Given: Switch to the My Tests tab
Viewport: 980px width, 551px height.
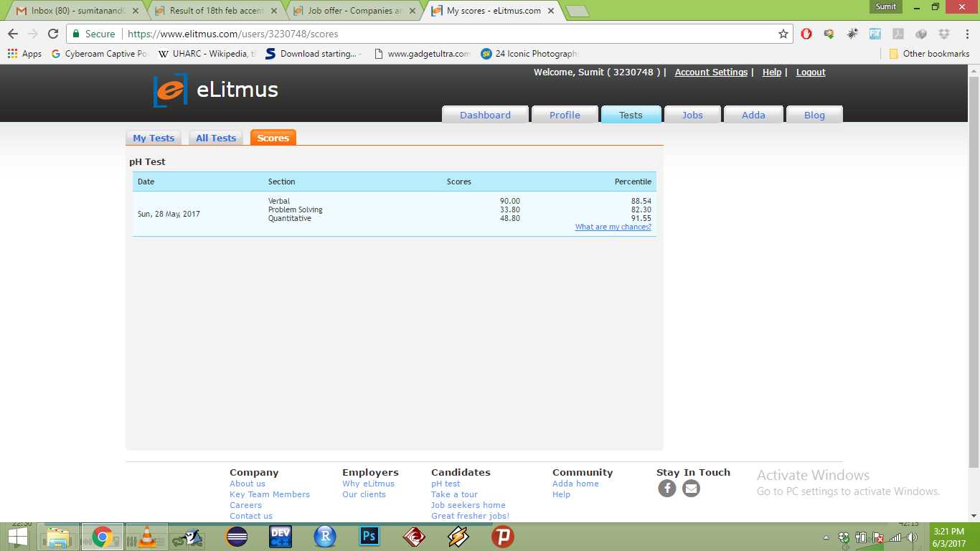Looking at the screenshot, I should pos(154,138).
